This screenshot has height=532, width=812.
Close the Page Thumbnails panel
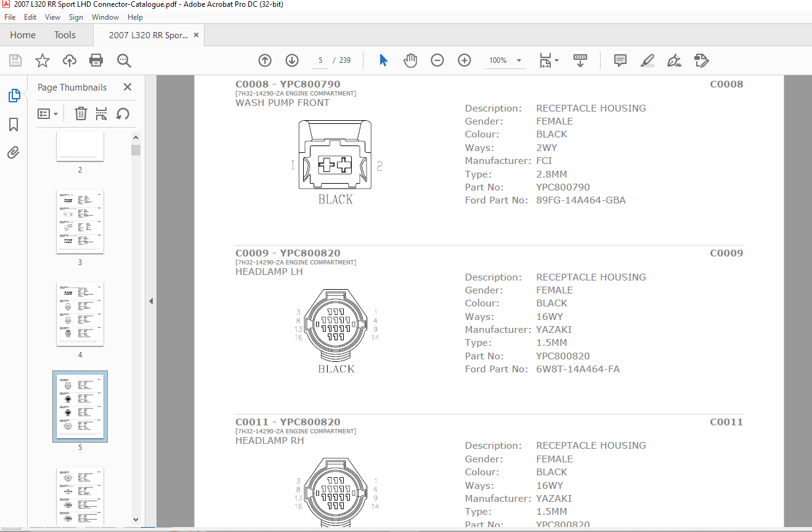[128, 88]
